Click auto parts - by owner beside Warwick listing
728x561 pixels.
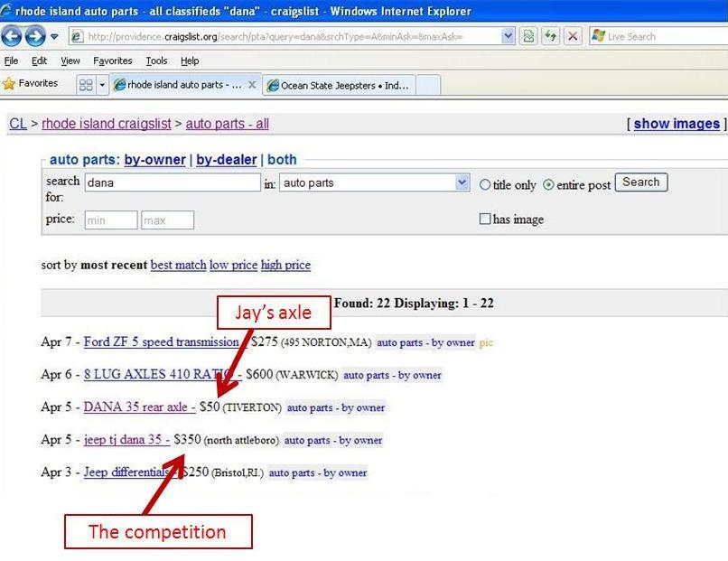click(392, 375)
